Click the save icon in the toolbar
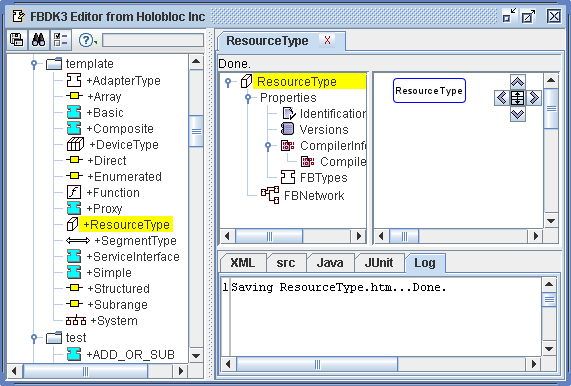This screenshot has width=571, height=386. coord(17,40)
